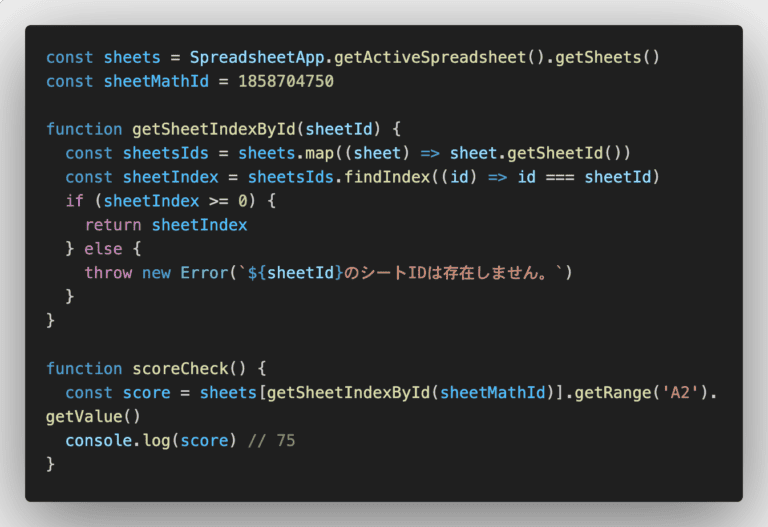Click the '// 75' comment
768x527 pixels.
coord(271,441)
